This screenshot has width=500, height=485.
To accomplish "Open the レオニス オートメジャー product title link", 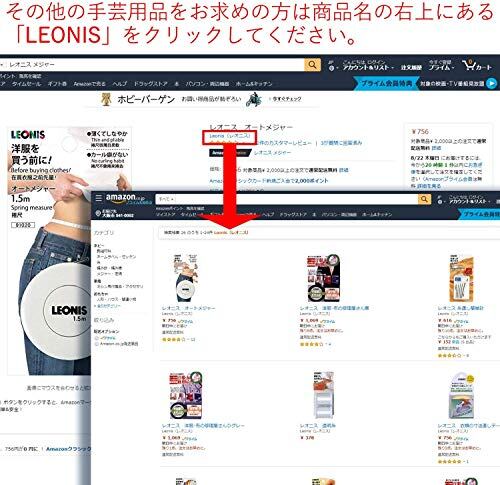I will pyautogui.click(x=189, y=308).
